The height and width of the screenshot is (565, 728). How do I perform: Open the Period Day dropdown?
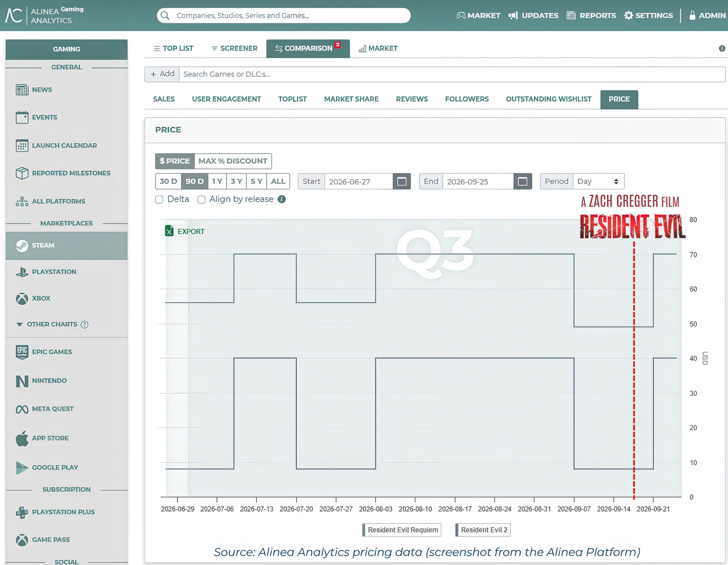[598, 182]
